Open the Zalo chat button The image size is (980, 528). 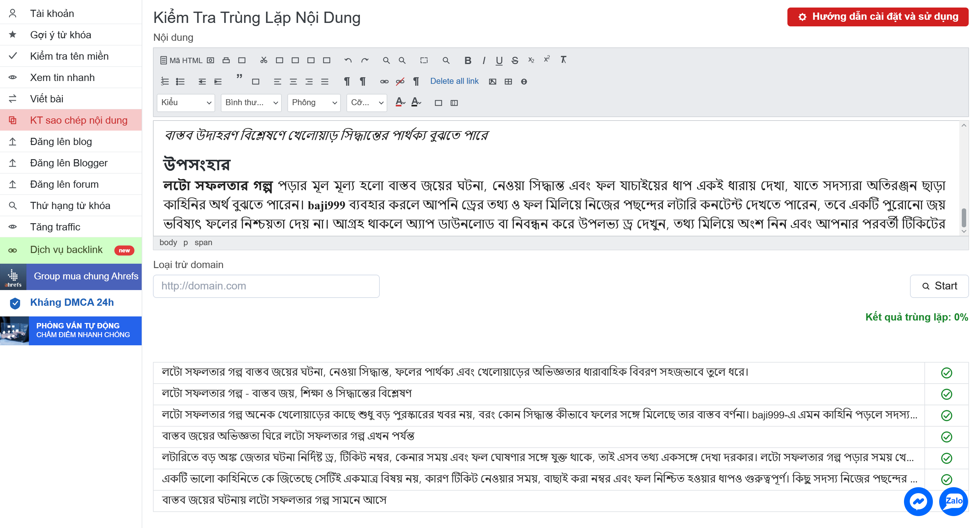[x=953, y=501]
